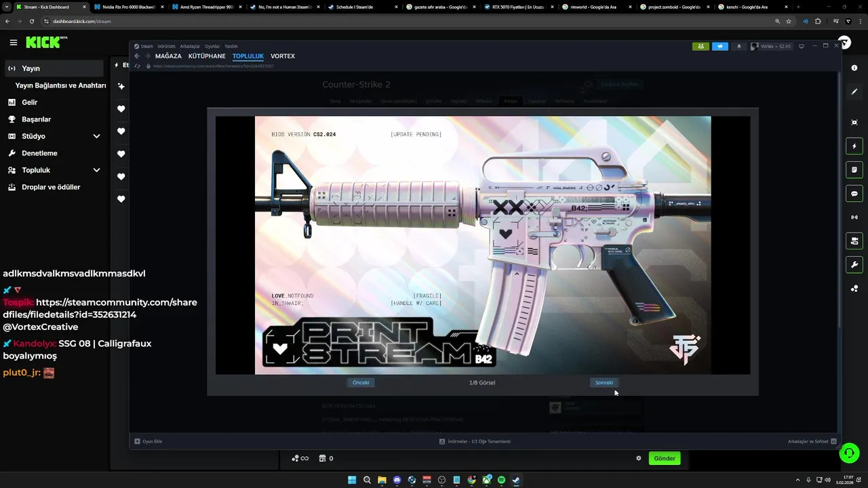Open Arkadaşlar ve Sohbet in Steam
The image size is (868, 488).
click(x=812, y=441)
